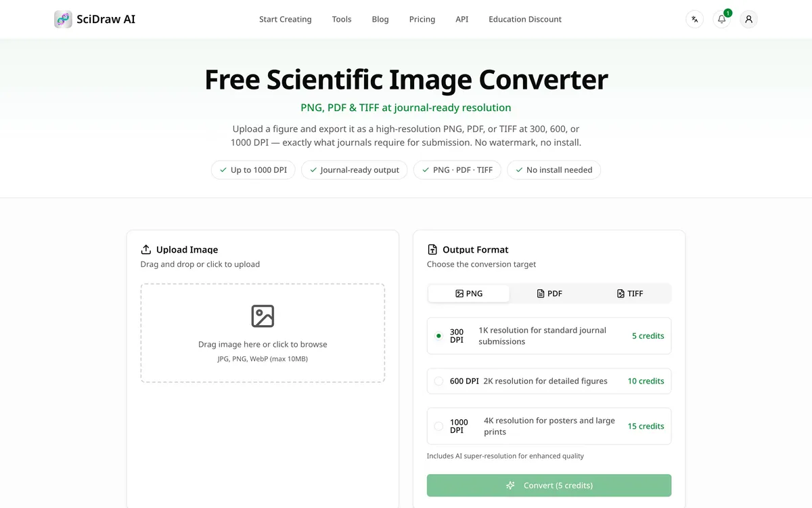Click the 'Choose the conversion target' text
The height and width of the screenshot is (508, 812).
tap(481, 264)
